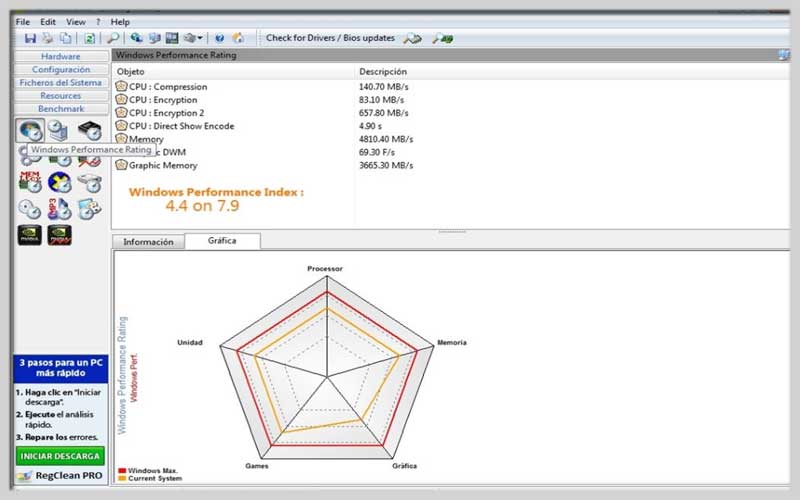Click the computers toolbar icon
This screenshot has width=800, height=500.
[155, 38]
